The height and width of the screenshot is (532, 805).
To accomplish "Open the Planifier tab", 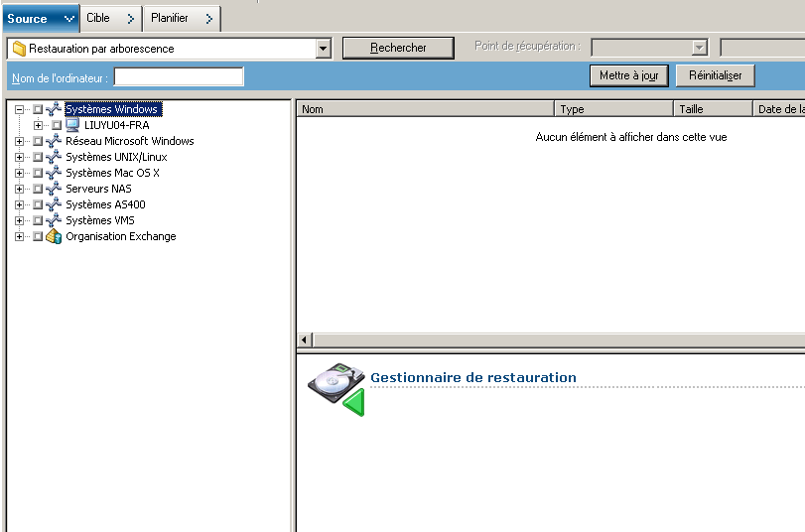I will tap(182, 18).
